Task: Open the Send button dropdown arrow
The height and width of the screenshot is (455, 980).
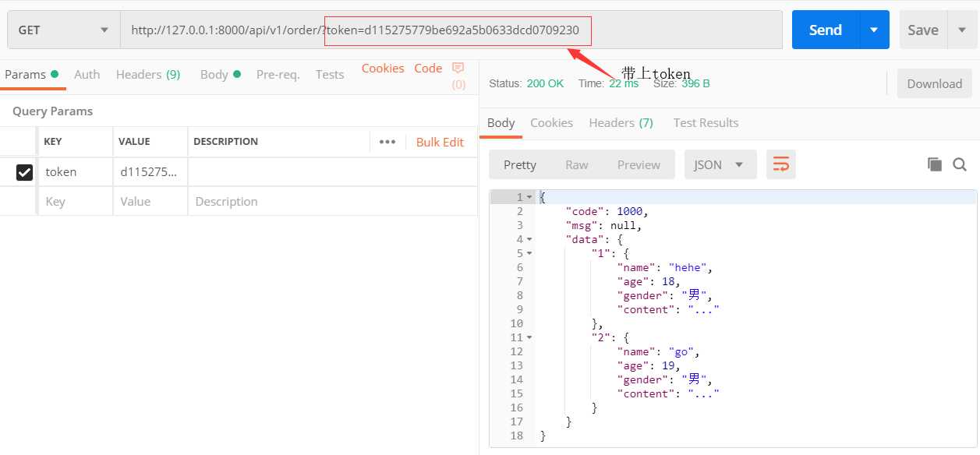Action: [x=874, y=30]
